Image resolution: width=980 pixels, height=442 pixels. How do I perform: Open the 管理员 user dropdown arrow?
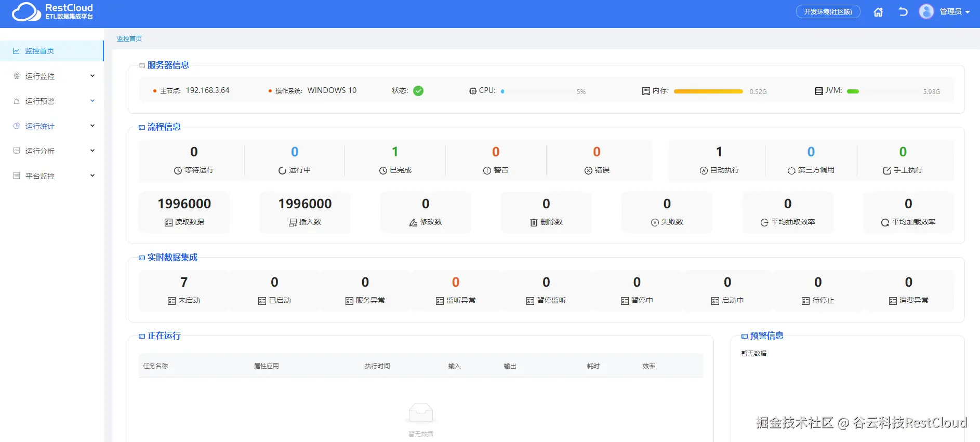click(x=968, y=12)
